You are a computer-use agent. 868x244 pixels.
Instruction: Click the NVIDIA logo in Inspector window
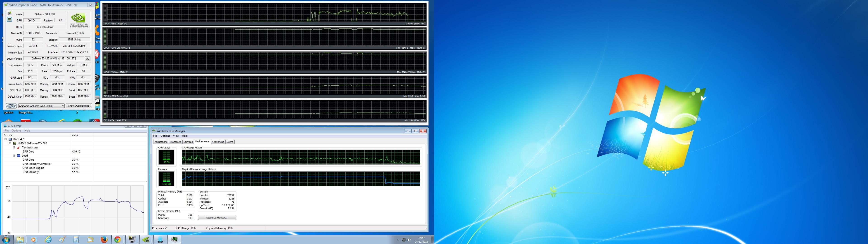pyautogui.click(x=79, y=21)
